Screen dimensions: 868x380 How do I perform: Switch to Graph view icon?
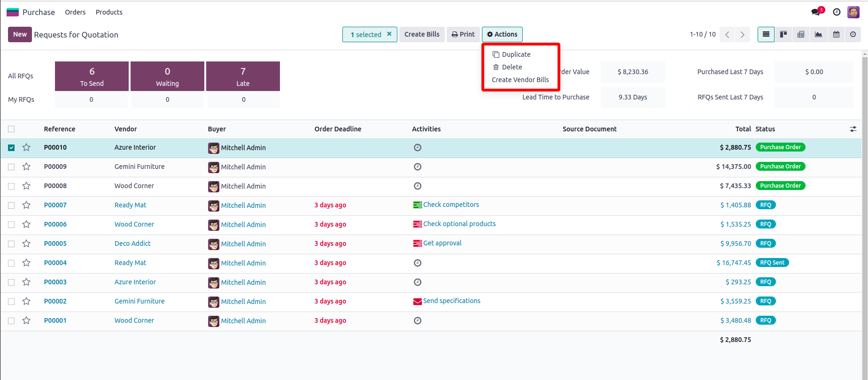point(818,34)
